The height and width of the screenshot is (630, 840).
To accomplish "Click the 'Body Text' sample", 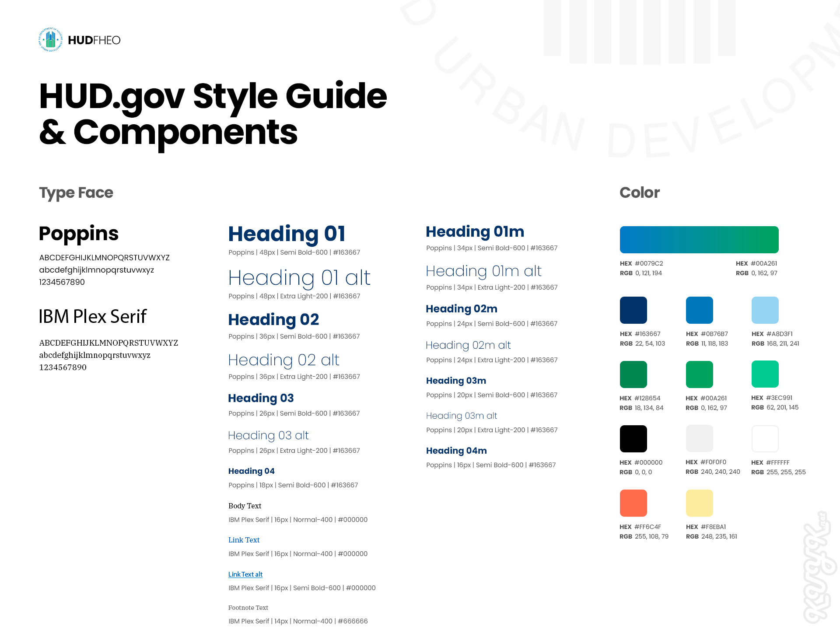I will pyautogui.click(x=245, y=506).
